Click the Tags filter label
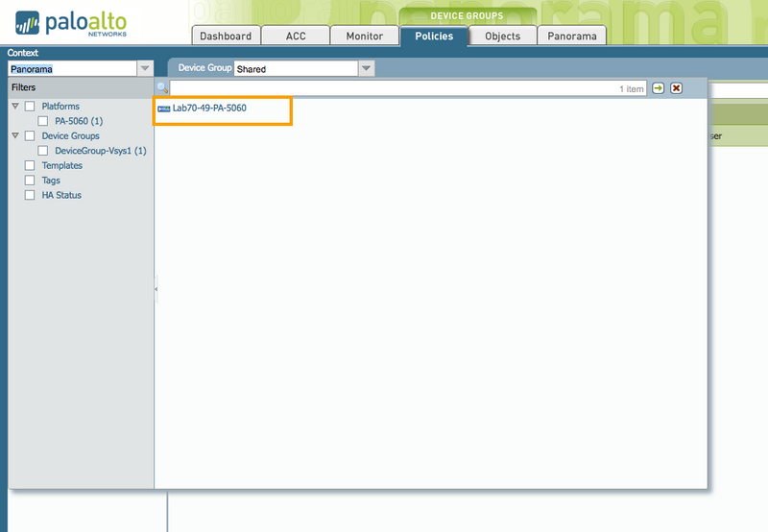This screenshot has width=768, height=532. [51, 181]
